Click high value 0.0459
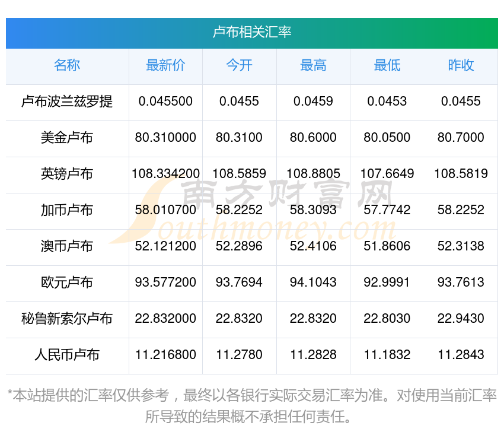This screenshot has width=504, height=435. click(313, 101)
